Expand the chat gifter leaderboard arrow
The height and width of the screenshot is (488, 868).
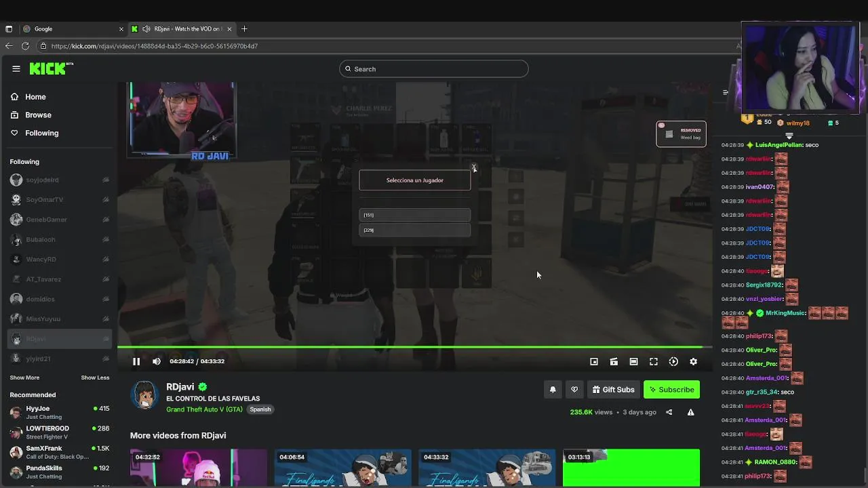(789, 136)
